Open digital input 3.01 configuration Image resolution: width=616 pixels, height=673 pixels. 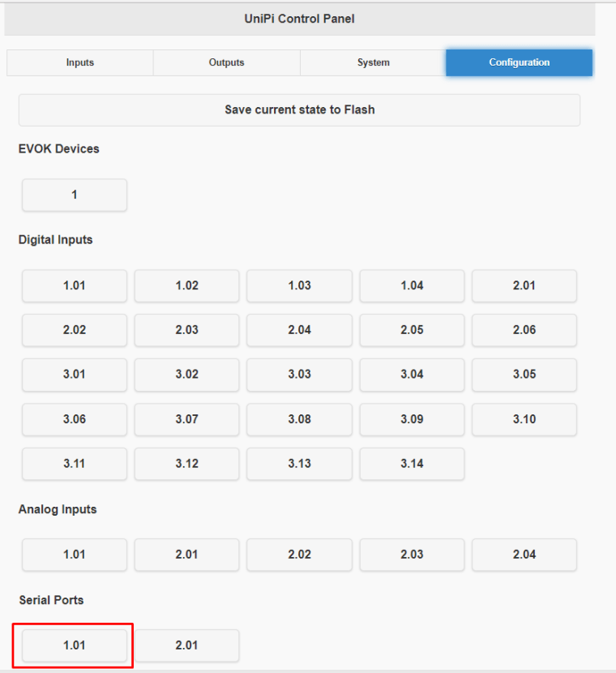coord(75,375)
